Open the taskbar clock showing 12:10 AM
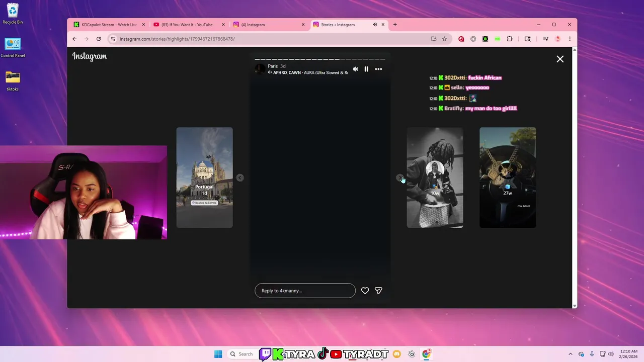Image resolution: width=644 pixels, height=362 pixels. 628,354
